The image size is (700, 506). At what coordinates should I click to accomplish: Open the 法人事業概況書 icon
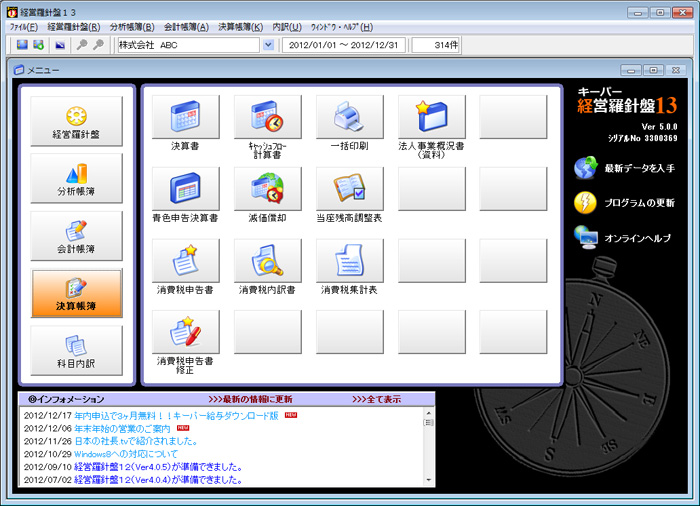pyautogui.click(x=432, y=117)
